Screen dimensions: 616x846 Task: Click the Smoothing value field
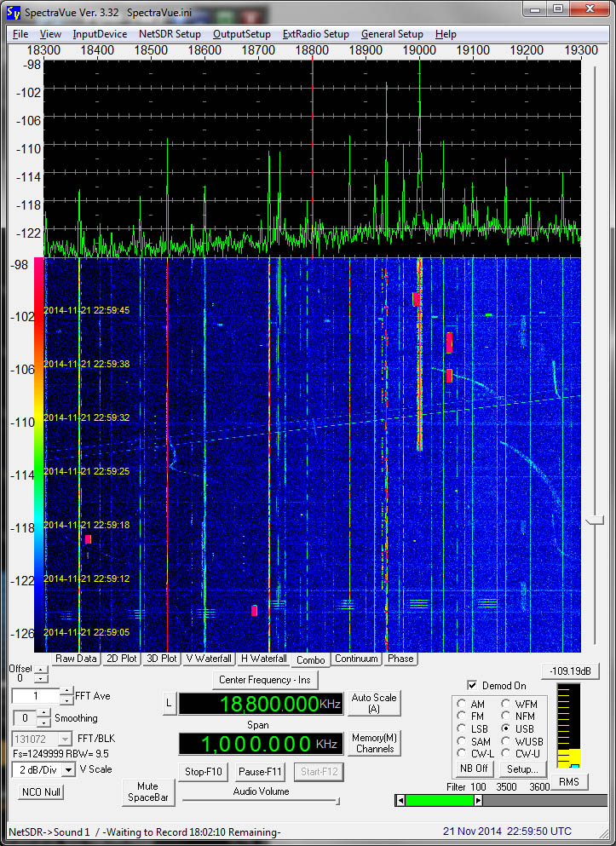(25, 718)
